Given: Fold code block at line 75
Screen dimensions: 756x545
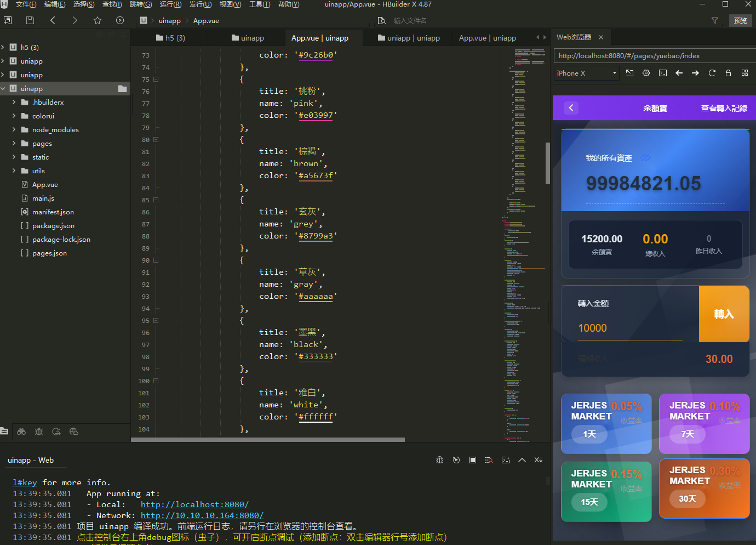Looking at the screenshot, I should pyautogui.click(x=156, y=80).
